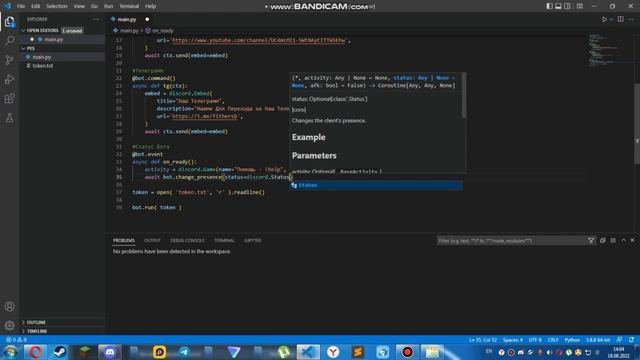Change language mode Python in status bar
Image resolution: width=640 pixels, height=360 pixels.
pyautogui.click(x=572, y=340)
